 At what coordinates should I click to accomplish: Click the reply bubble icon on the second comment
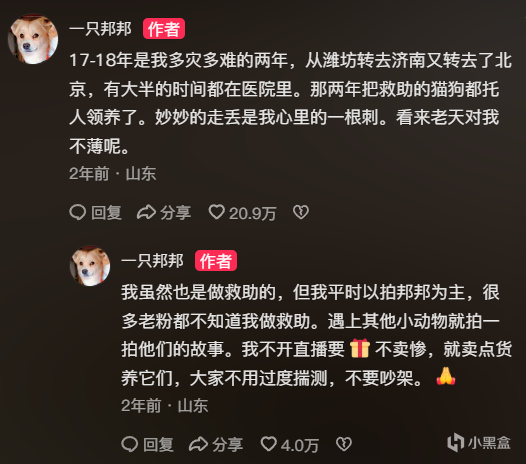(x=129, y=444)
